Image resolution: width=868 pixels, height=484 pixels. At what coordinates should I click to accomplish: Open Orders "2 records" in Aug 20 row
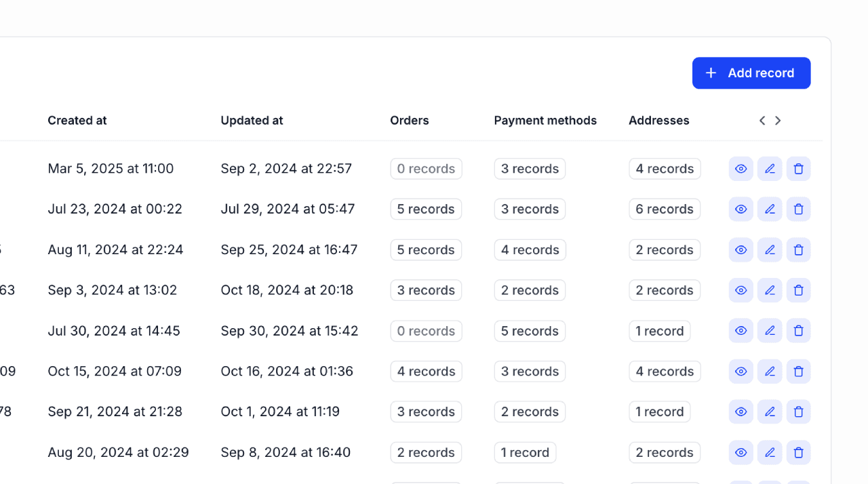point(426,452)
